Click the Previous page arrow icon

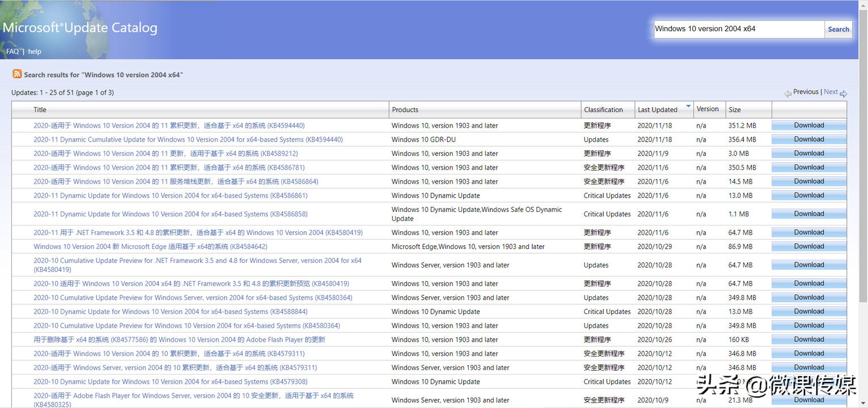coord(787,93)
